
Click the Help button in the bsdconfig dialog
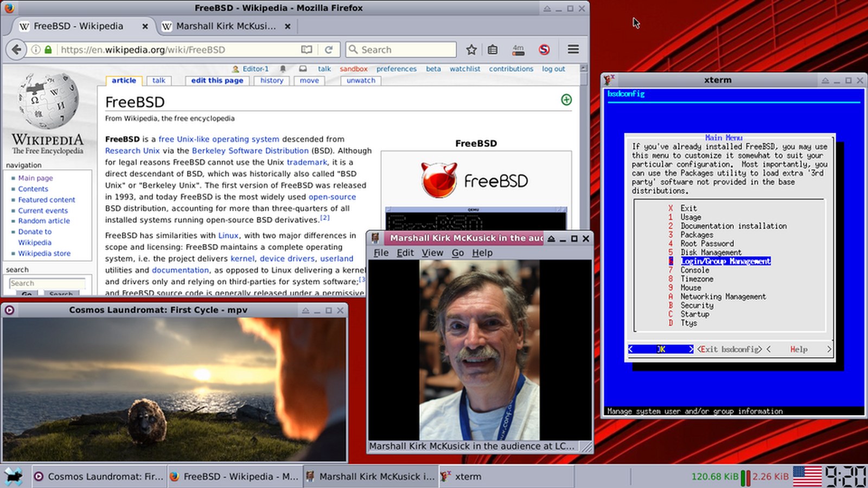799,349
